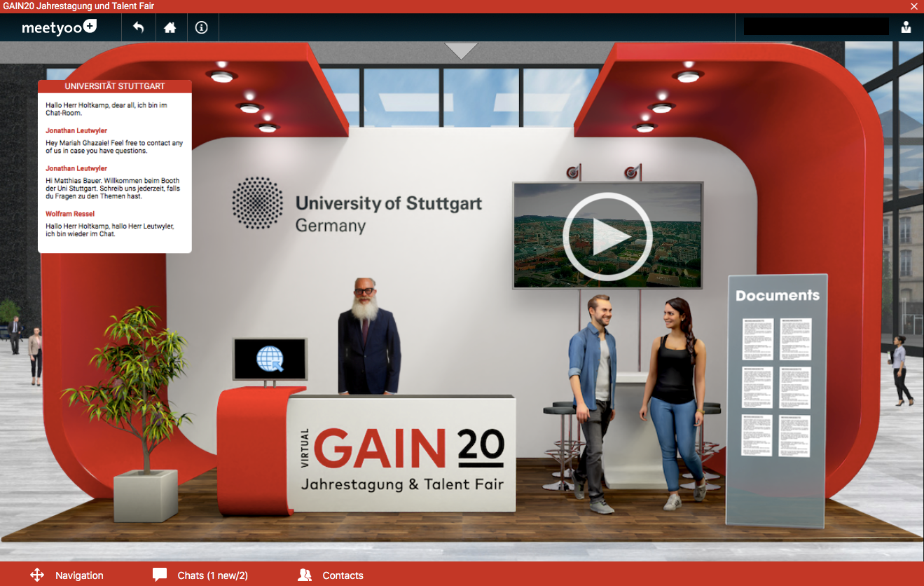Open the top-right document on the Documents stand
The width and height of the screenshot is (924, 586).
[x=796, y=339]
